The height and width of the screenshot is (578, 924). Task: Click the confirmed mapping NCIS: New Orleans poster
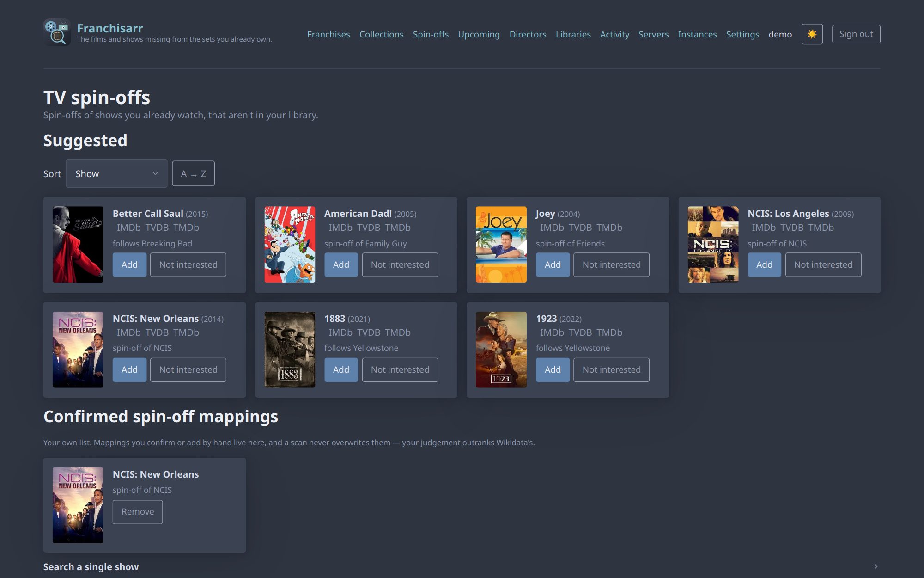78,505
